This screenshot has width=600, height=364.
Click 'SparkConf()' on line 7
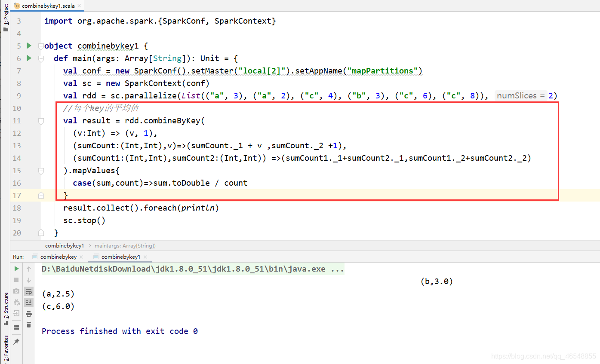pos(160,70)
